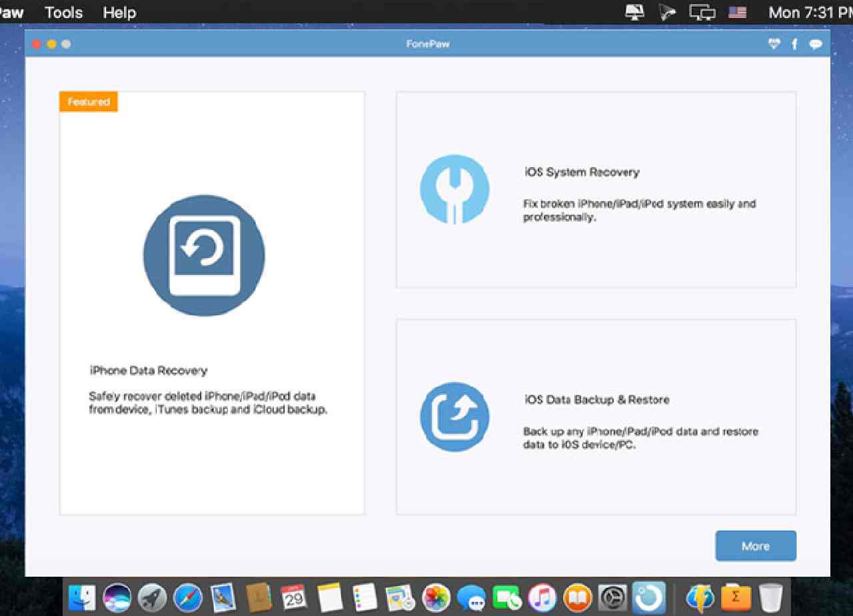Click the arrow cursor icon in menu bar
Screen dimensions: 853x616
[x=667, y=12]
